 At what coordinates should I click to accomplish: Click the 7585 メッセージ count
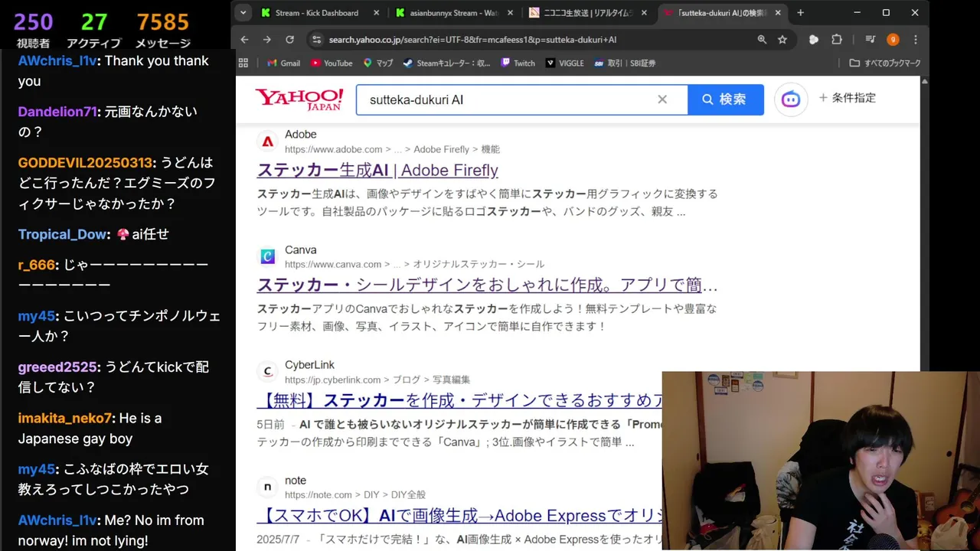(162, 30)
